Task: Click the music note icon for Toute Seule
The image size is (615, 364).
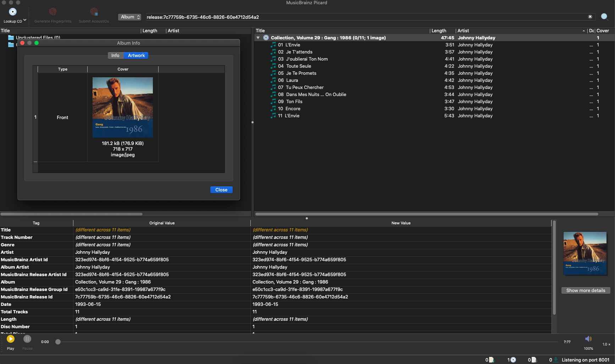Action: pos(273,66)
